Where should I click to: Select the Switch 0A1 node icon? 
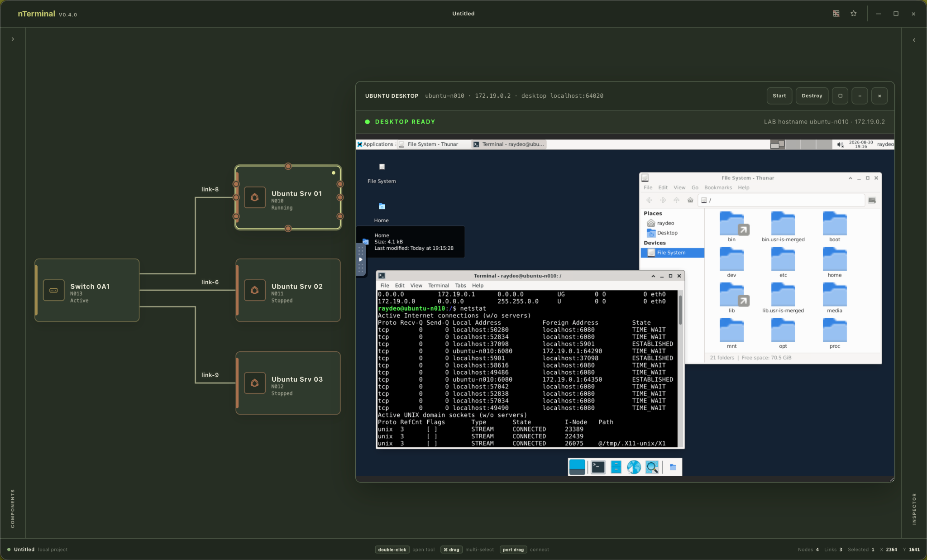53,290
